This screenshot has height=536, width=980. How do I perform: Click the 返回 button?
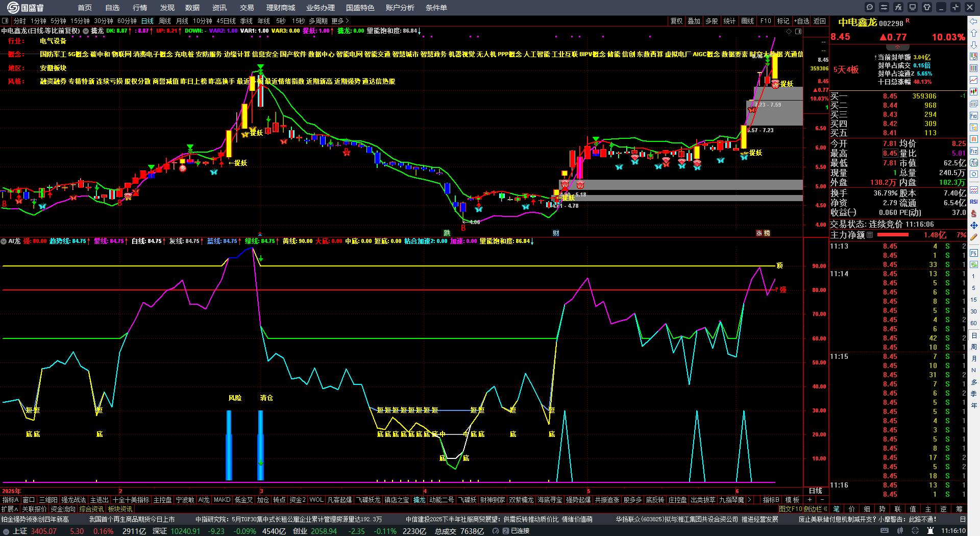pos(820,21)
